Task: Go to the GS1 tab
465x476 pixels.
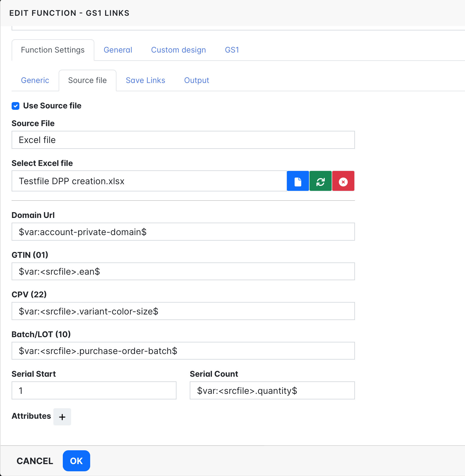Action: coord(232,50)
